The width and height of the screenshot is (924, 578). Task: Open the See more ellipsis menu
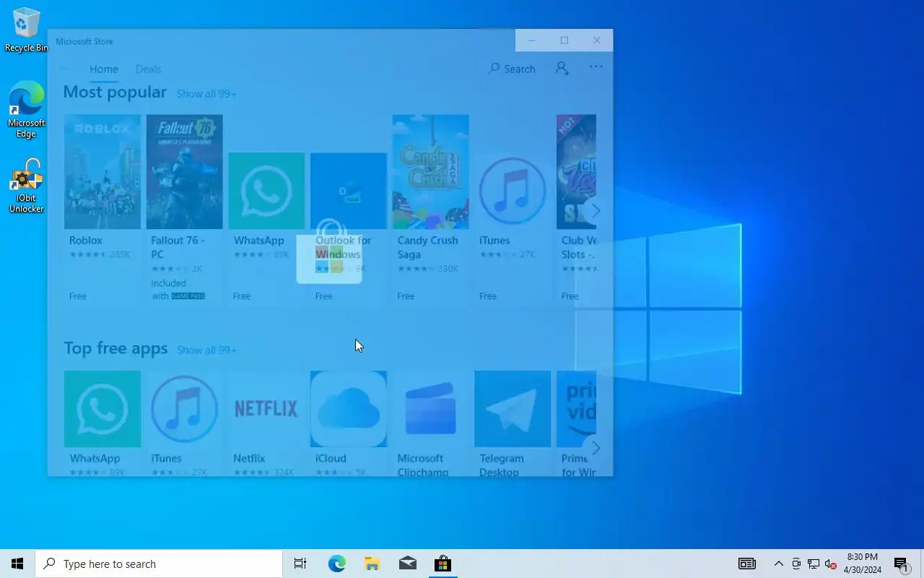[596, 66]
